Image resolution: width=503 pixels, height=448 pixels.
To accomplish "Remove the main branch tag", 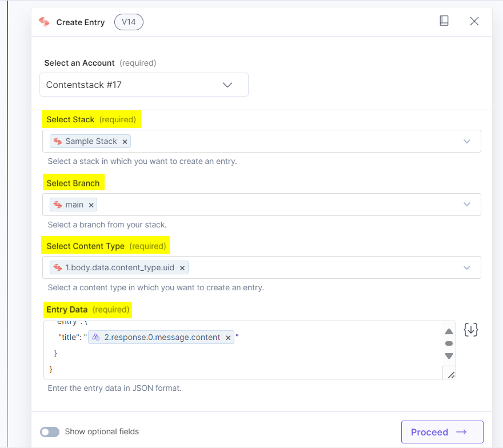I will (91, 205).
